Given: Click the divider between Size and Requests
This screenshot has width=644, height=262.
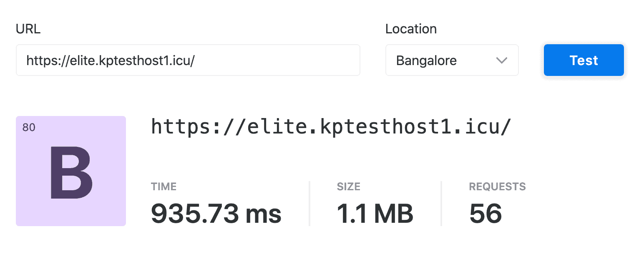Looking at the screenshot, I should point(441,204).
